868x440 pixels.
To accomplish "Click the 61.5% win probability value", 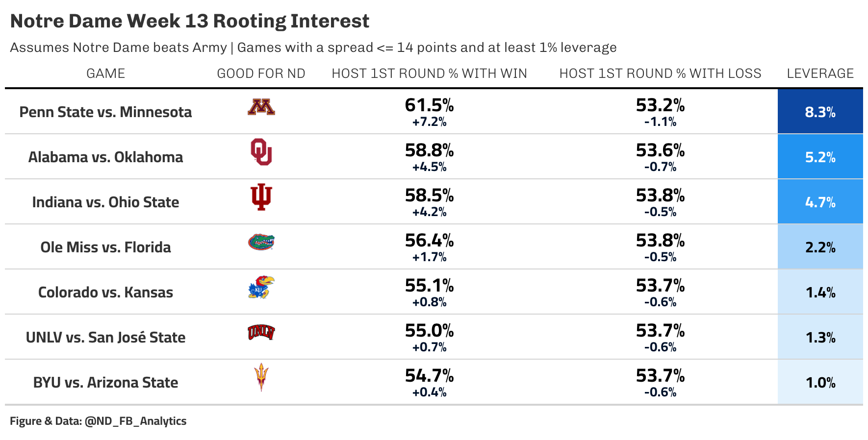I will pos(430,105).
